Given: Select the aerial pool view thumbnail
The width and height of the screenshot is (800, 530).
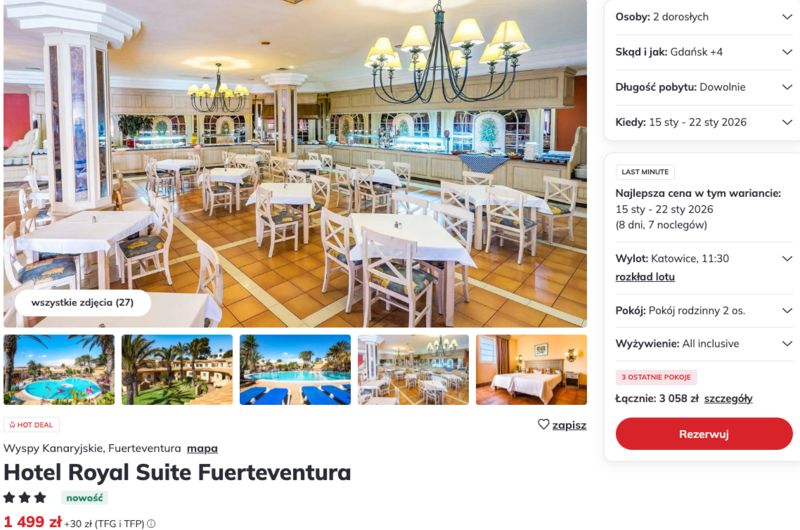Looking at the screenshot, I should pos(59,369).
